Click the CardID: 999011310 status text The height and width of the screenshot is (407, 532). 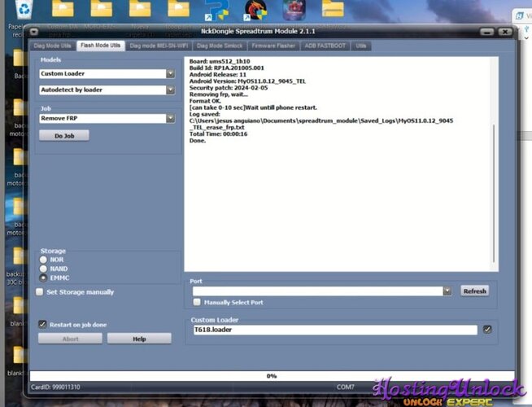tap(55, 387)
